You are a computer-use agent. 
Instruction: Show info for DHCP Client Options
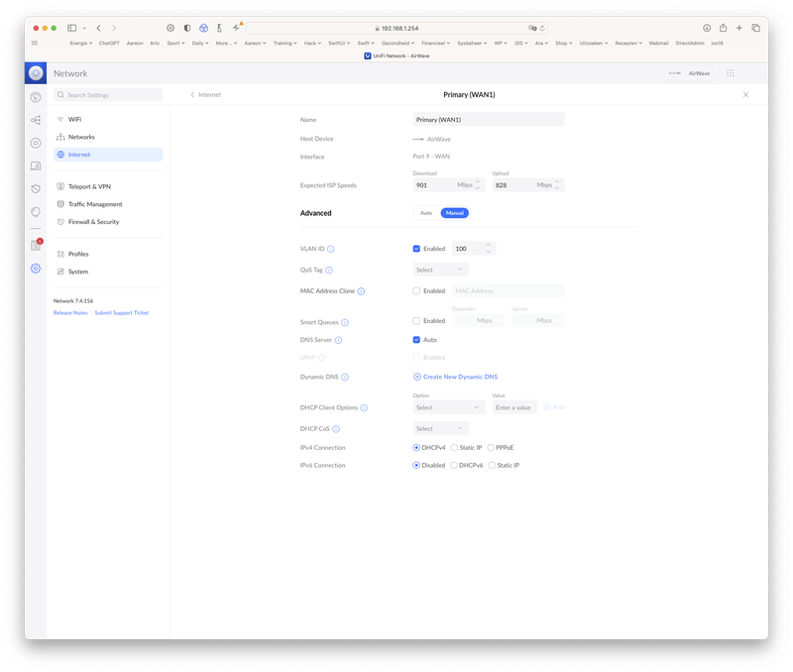point(364,408)
